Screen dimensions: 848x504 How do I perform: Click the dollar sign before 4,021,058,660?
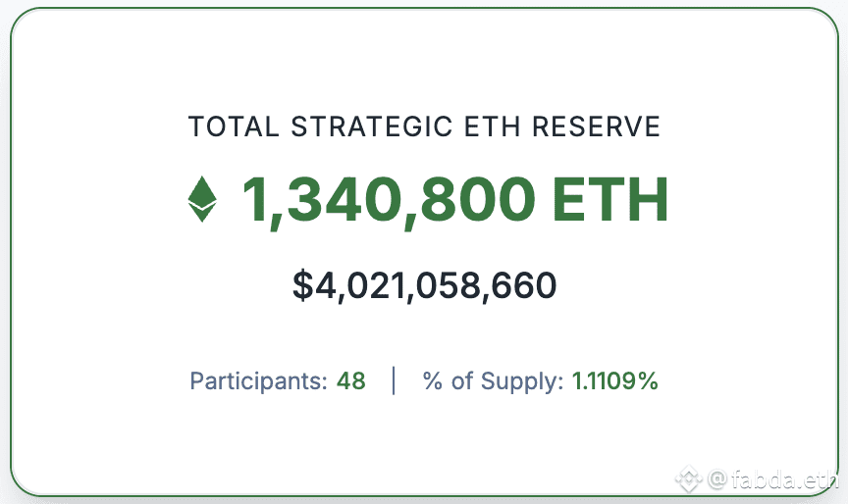pyautogui.click(x=303, y=285)
